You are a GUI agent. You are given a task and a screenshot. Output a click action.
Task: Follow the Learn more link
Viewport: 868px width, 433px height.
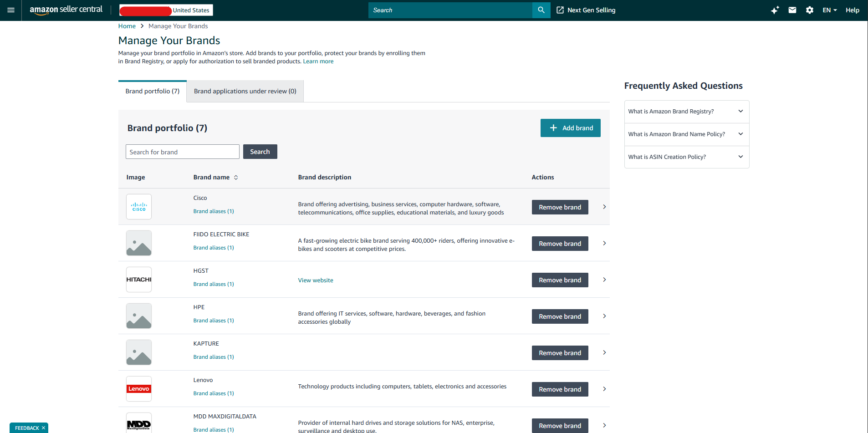(318, 61)
